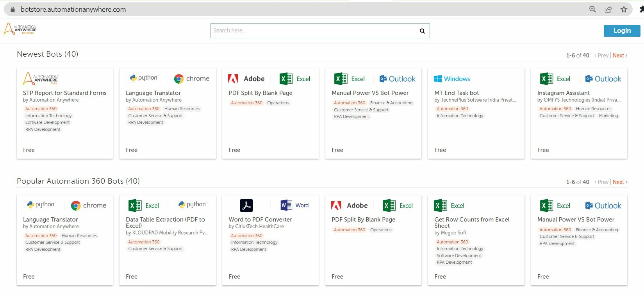Click Outlook icon on Newest Manual Power card
The height and width of the screenshot is (295, 644).
[398, 79]
